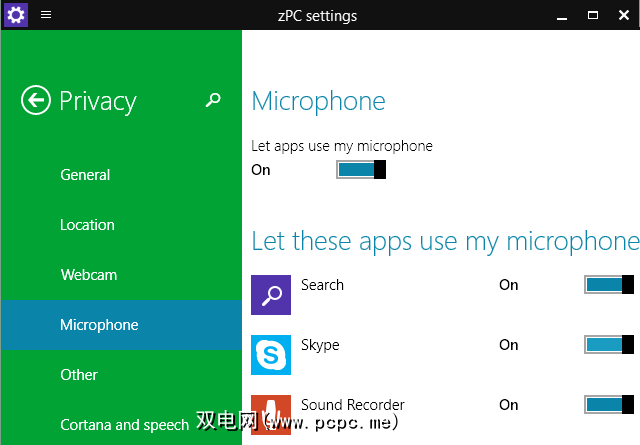The height and width of the screenshot is (445, 640).
Task: Turn off microphone for Search app
Action: tap(609, 285)
